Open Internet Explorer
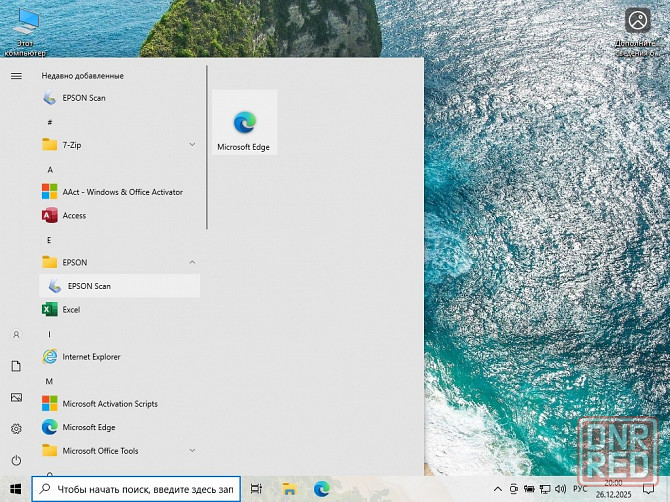 (x=90, y=357)
